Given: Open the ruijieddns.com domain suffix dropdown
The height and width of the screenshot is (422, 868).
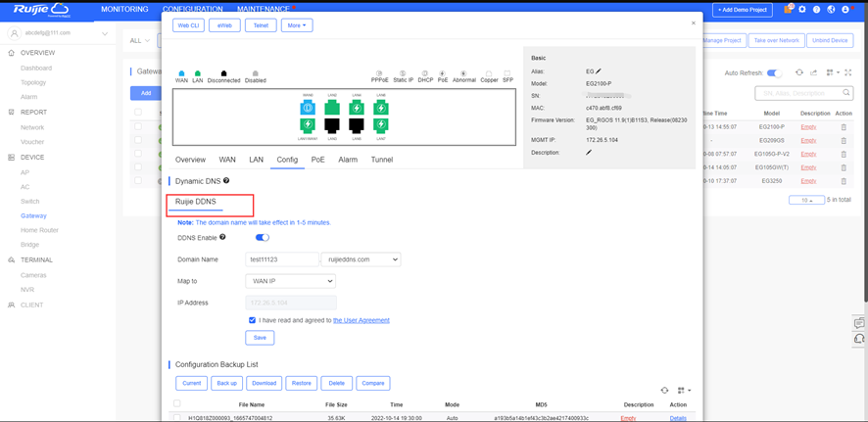Looking at the screenshot, I should (x=361, y=259).
